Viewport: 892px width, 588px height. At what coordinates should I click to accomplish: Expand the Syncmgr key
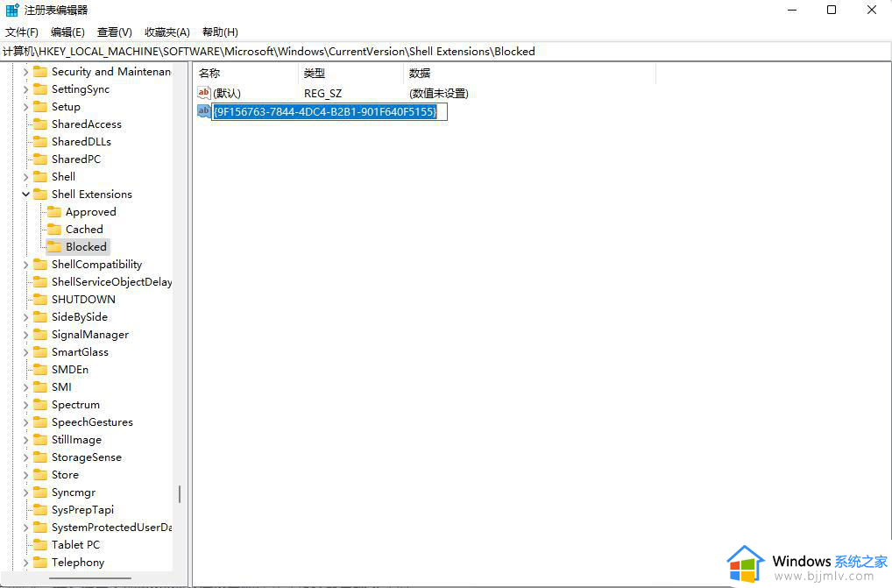tap(25, 493)
